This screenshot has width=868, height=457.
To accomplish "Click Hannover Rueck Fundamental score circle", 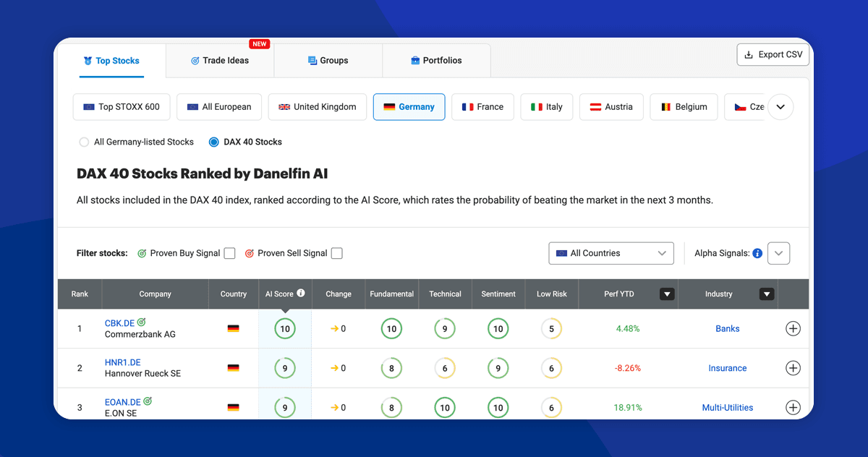I will point(391,368).
